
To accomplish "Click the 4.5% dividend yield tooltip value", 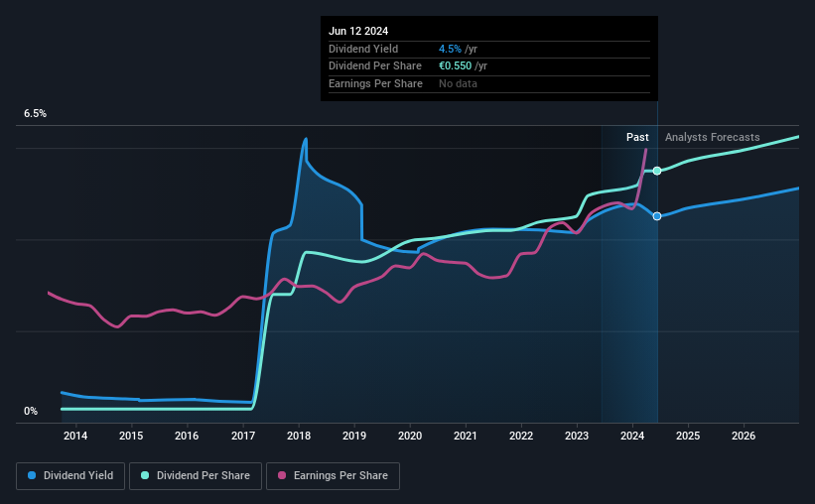I will [450, 49].
